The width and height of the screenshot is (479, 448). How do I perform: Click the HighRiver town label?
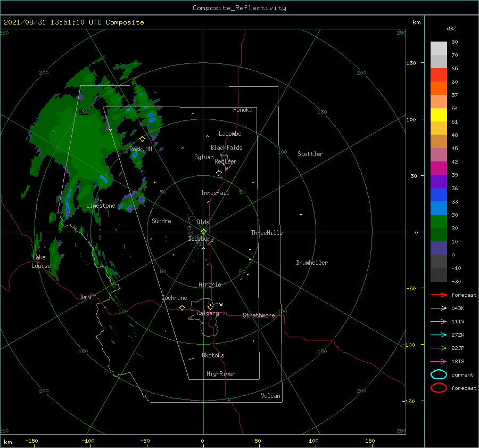point(221,374)
